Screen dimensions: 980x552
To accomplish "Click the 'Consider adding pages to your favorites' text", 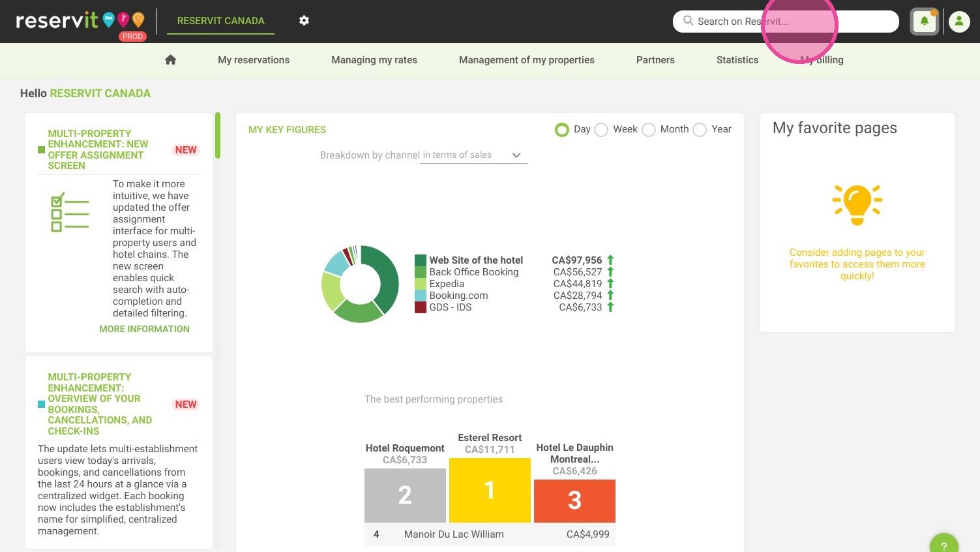I will (857, 264).
